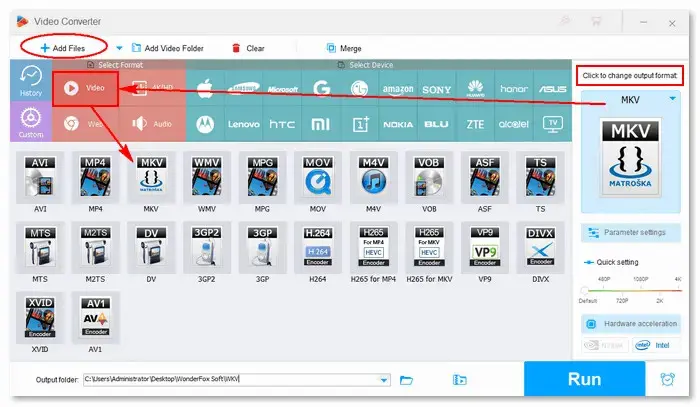The height and width of the screenshot is (407, 700).
Task: Choose the MP4 format icon
Action: [x=95, y=178]
